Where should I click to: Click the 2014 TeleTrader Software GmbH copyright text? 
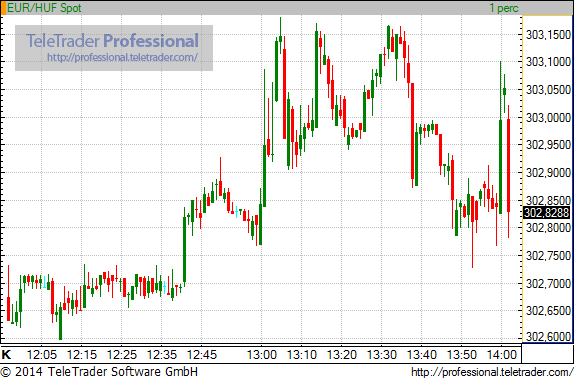point(99,372)
